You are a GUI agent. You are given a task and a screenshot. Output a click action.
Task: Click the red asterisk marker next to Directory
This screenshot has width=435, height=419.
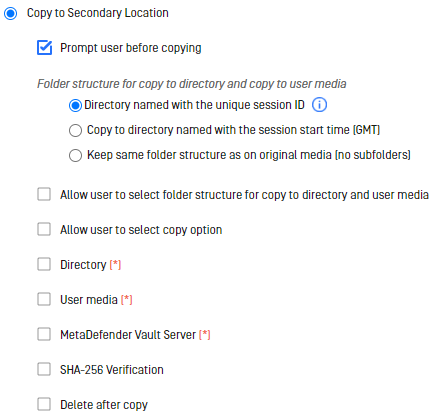(115, 265)
